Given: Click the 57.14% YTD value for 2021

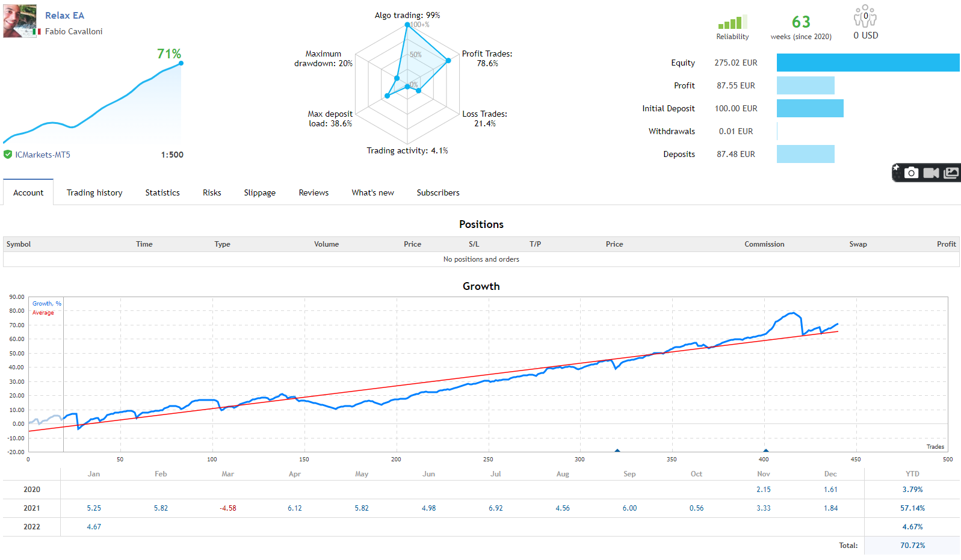Looking at the screenshot, I should 913,508.
